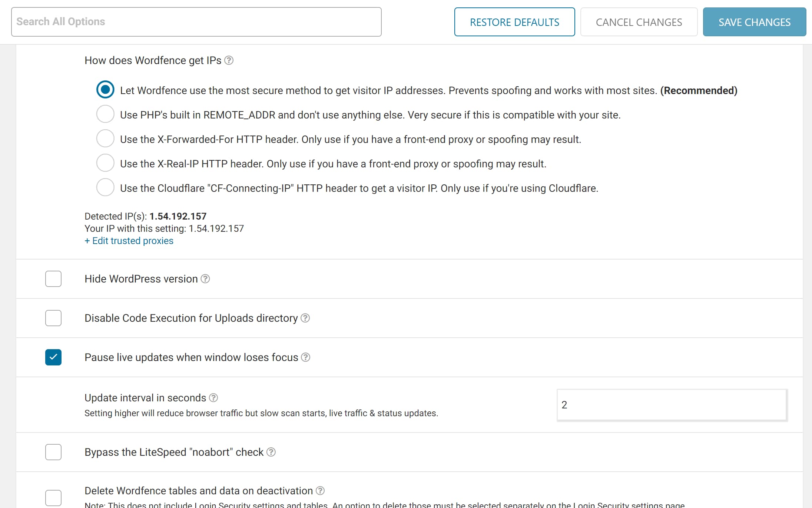Choose the X-Forwarded-For HTTP header option

click(105, 138)
